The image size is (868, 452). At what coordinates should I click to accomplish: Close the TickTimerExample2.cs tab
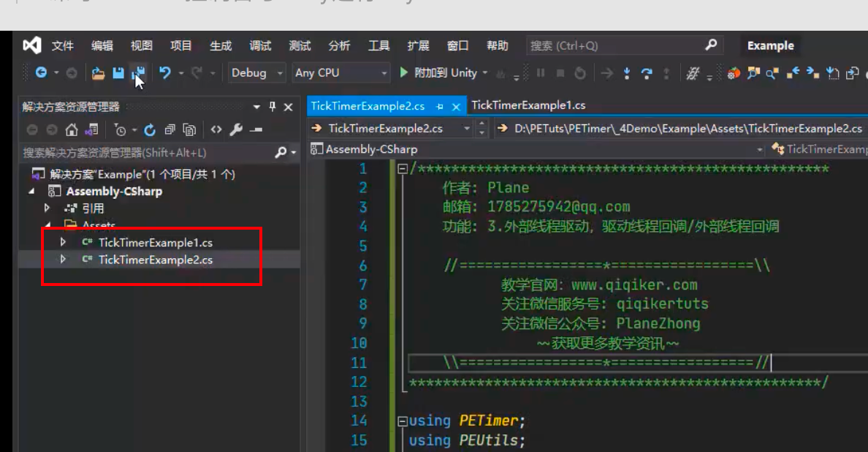456,107
